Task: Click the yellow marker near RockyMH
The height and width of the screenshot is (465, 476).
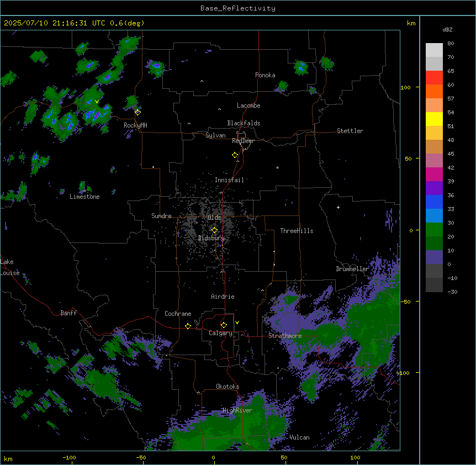Action: coord(137,113)
